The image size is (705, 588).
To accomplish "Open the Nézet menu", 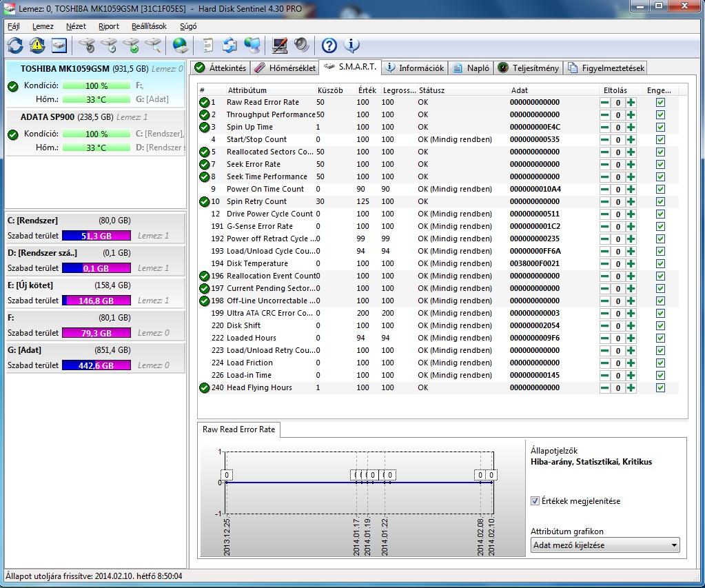I will 76,26.
